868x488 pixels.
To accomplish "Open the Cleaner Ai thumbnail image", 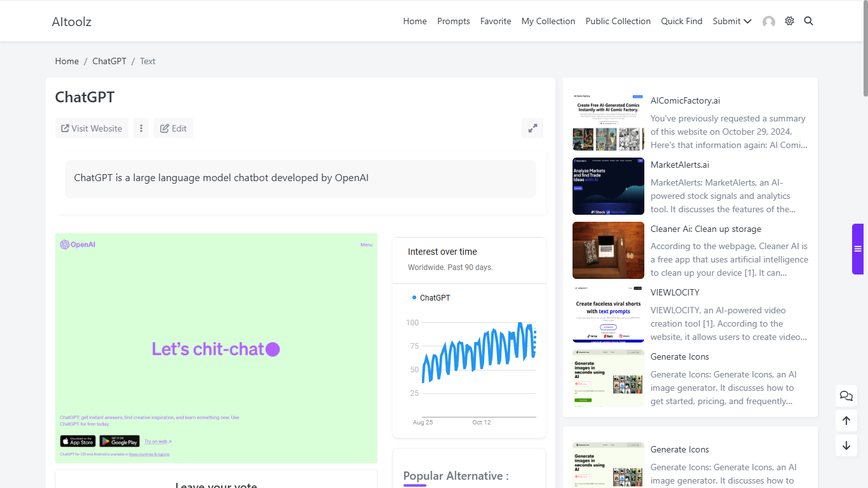I will (608, 250).
